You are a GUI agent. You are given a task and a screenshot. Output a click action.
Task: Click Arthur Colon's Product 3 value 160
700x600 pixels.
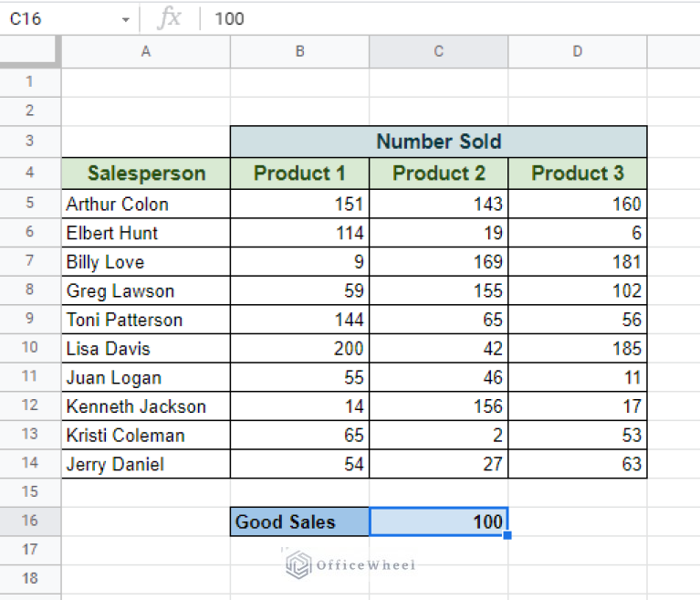578,204
